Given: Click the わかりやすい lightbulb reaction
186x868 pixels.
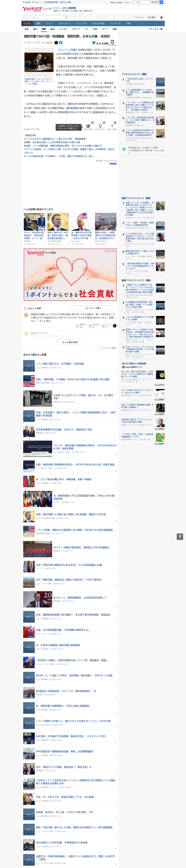Looking at the screenshot, I should click(100, 126).
